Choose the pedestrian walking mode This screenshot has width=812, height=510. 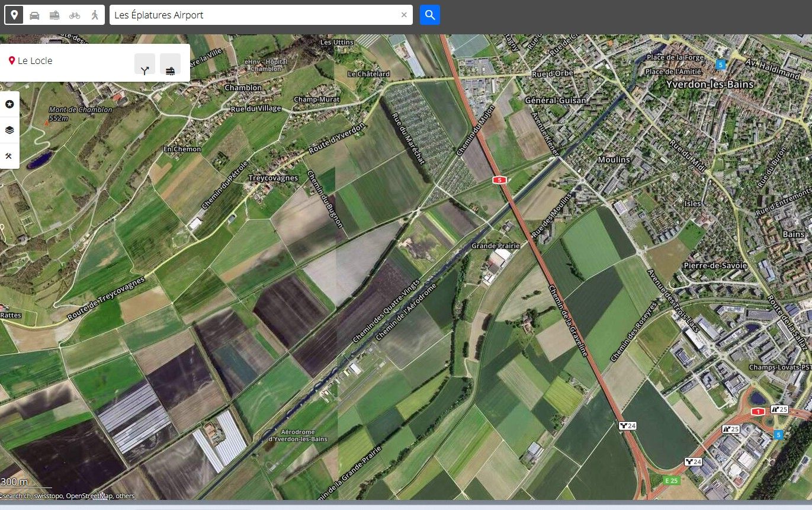[x=95, y=15]
